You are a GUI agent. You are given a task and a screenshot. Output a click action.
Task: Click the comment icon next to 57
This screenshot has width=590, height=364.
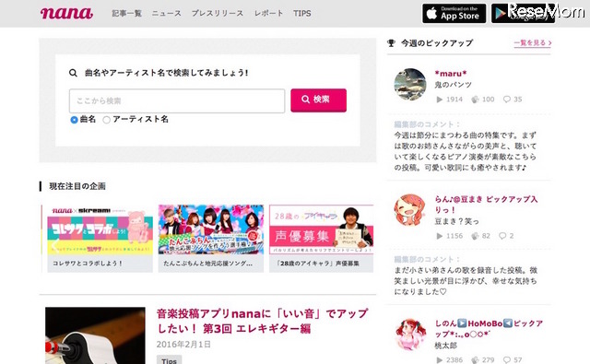click(x=507, y=360)
